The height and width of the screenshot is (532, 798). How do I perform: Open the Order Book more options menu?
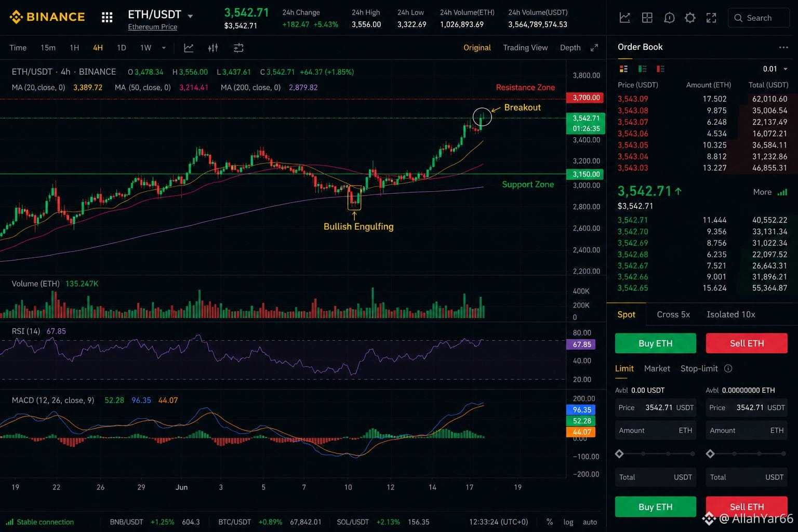pyautogui.click(x=783, y=47)
